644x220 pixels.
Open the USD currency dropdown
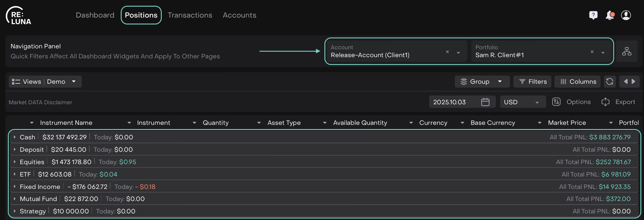coord(523,102)
